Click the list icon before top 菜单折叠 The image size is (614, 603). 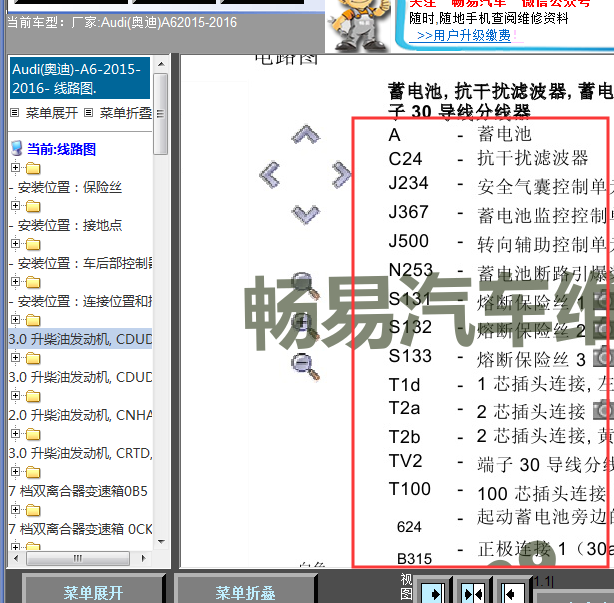click(88, 113)
